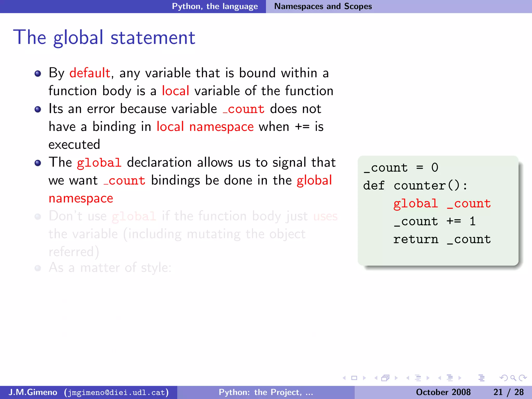
Task: Click the section navigation icon
Action: click(450, 378)
